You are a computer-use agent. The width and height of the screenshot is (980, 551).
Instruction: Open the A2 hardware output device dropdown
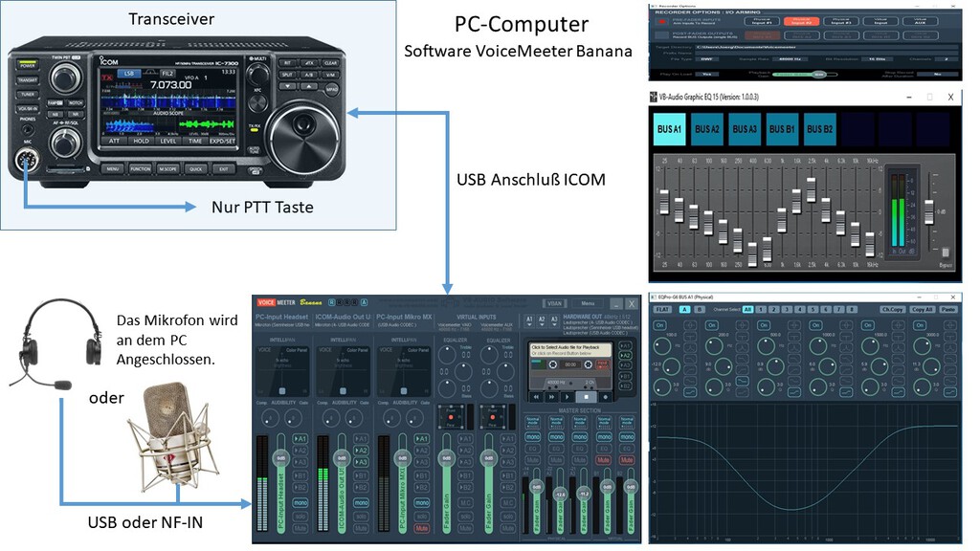pos(542,321)
